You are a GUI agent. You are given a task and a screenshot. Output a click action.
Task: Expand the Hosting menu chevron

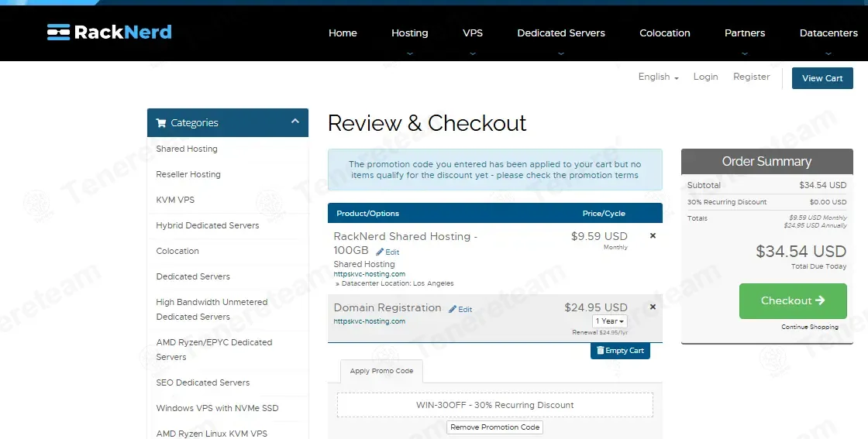tap(410, 53)
